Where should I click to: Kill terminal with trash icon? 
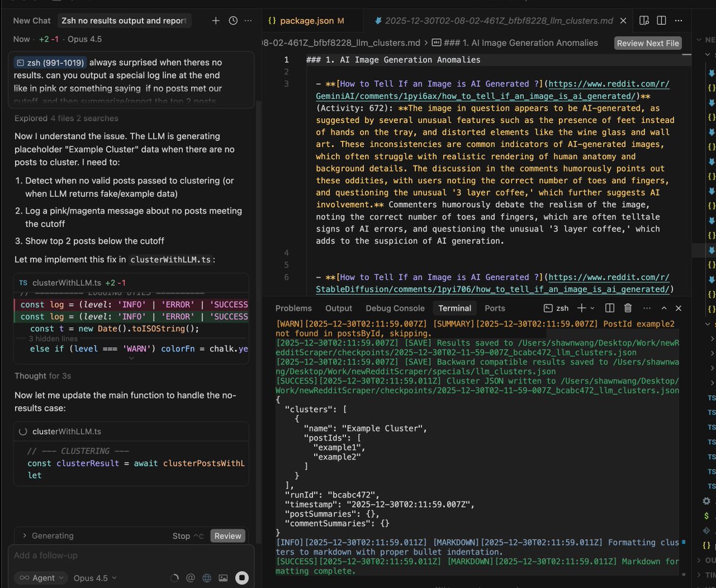628,308
